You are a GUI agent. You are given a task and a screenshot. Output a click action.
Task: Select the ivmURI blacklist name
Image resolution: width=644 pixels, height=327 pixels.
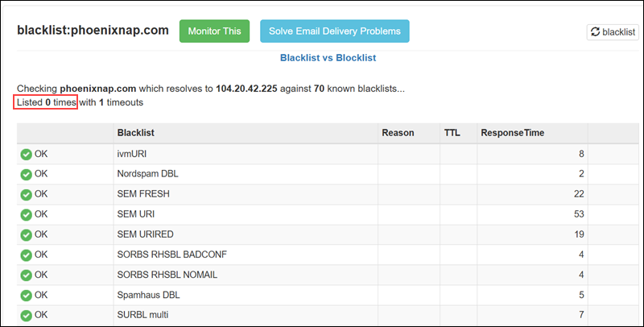tap(132, 154)
